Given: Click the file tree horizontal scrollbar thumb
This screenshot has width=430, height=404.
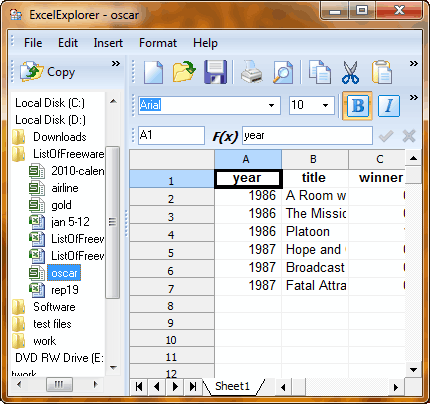Looking at the screenshot, I should [x=59, y=385].
